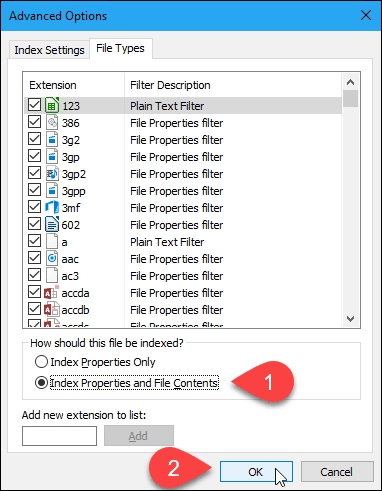Dismiss dialog using Cancel button
Image resolution: width=382 pixels, height=491 pixels.
[337, 472]
